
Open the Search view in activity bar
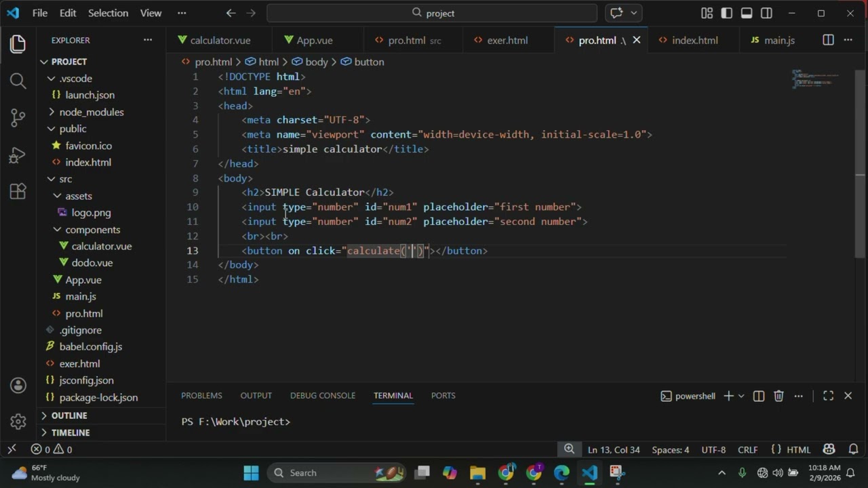click(x=18, y=81)
